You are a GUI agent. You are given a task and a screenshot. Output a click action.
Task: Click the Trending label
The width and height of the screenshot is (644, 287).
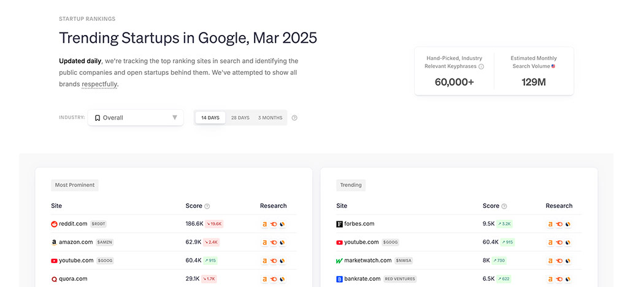(351, 185)
